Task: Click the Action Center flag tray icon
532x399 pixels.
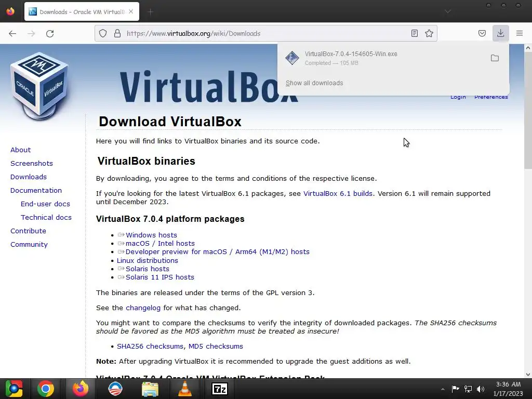Action: [x=455, y=389]
